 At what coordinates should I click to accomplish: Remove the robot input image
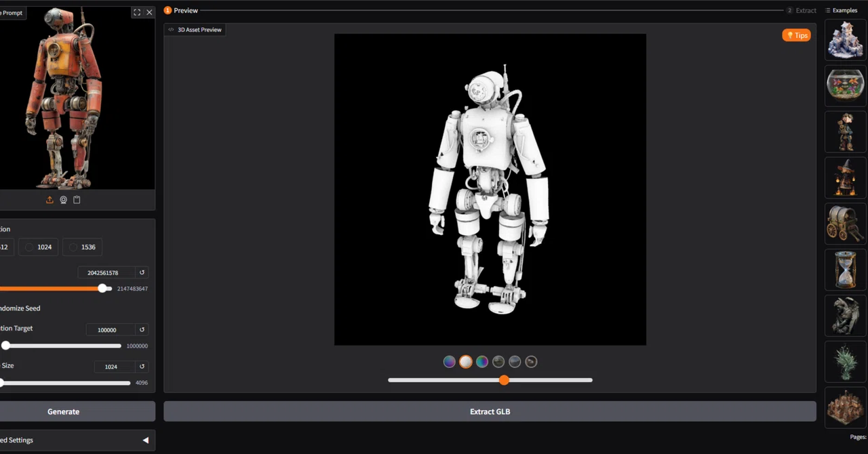(x=149, y=12)
